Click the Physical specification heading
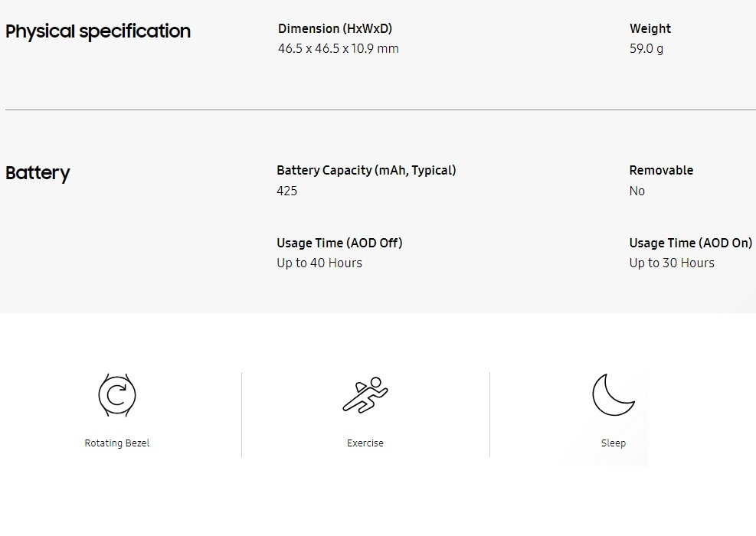Image resolution: width=756 pixels, height=536 pixels. pos(98,31)
